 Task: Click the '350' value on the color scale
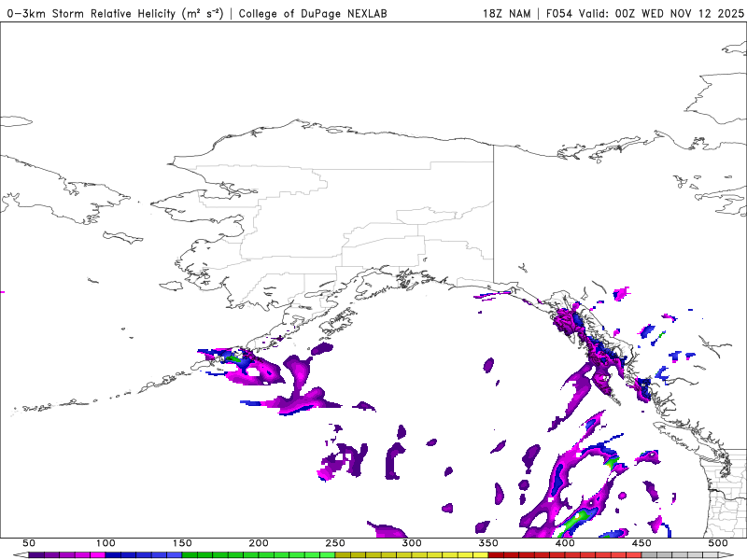pos(488,543)
